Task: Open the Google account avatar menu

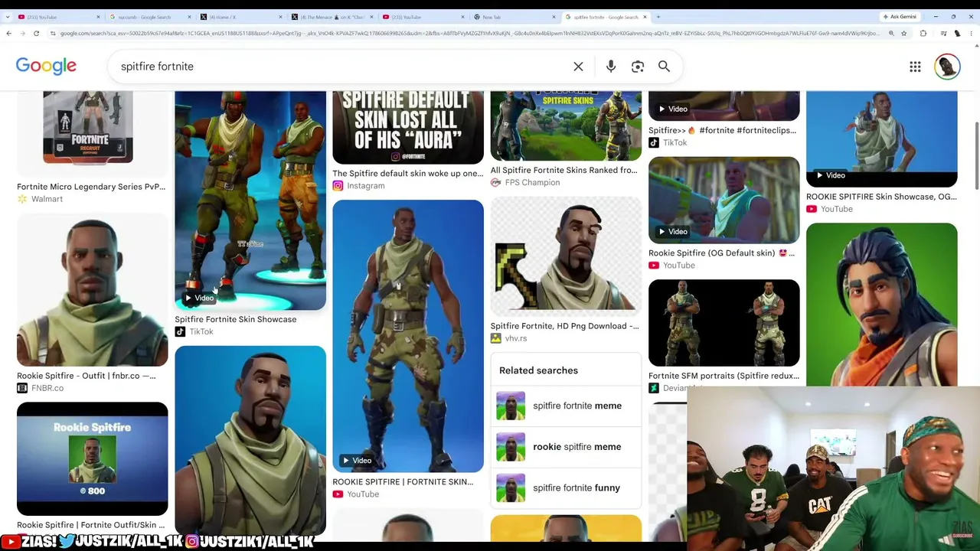Action: click(x=947, y=67)
